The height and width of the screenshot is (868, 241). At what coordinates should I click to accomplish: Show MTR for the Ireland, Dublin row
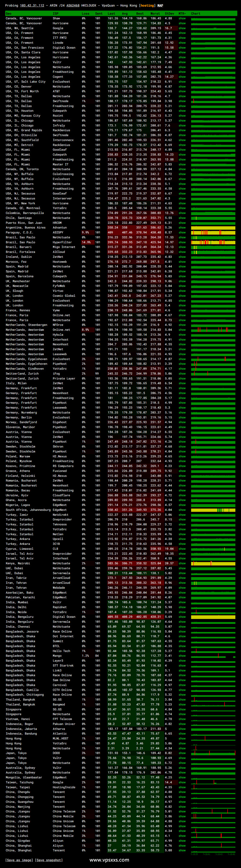182,257
